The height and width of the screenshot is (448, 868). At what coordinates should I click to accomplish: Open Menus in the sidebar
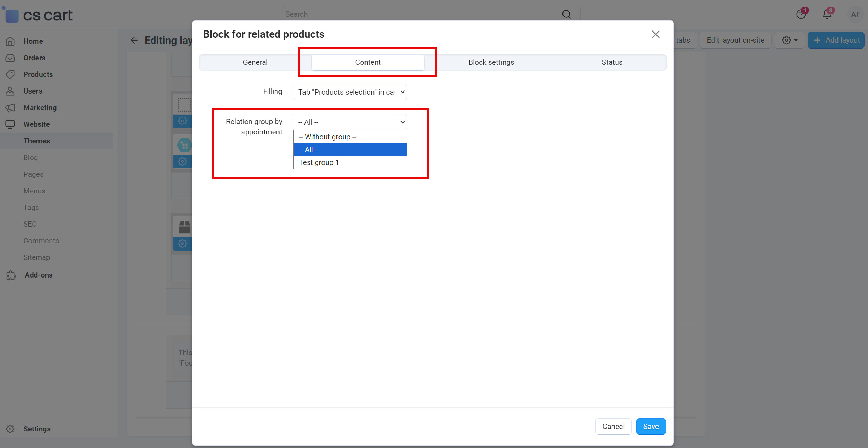click(34, 191)
